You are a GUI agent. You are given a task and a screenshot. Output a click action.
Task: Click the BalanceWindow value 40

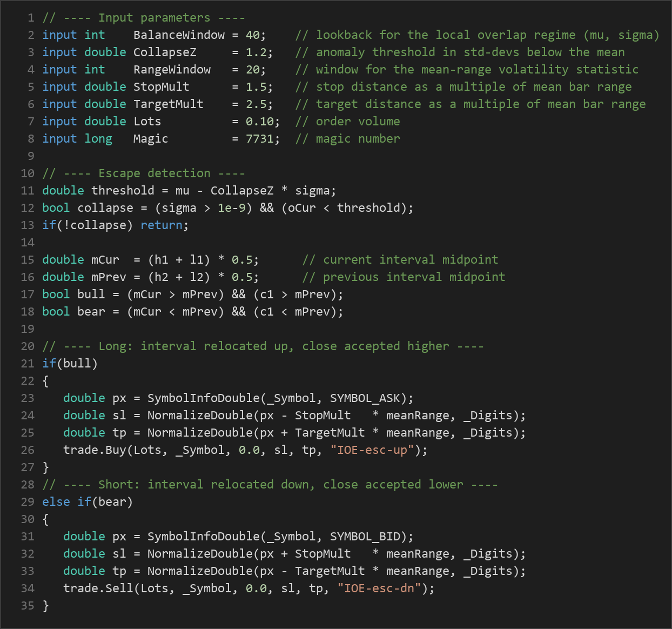tap(252, 35)
